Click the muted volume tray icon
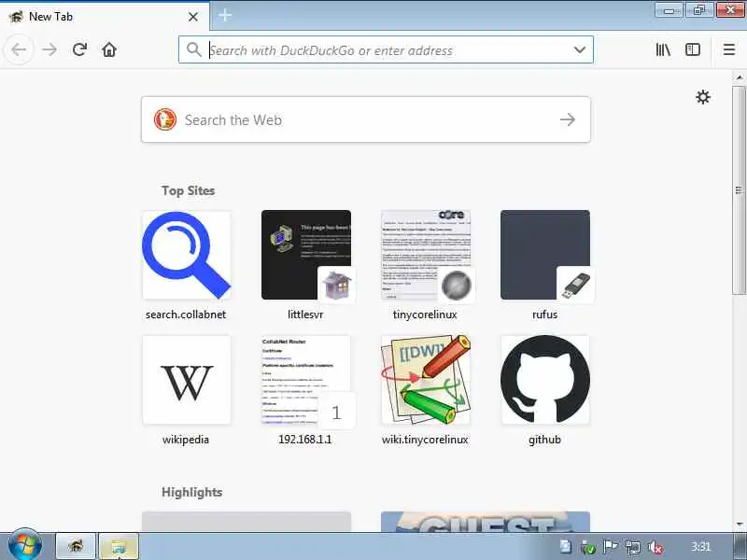This screenshot has height=560, width=747. coord(655,547)
